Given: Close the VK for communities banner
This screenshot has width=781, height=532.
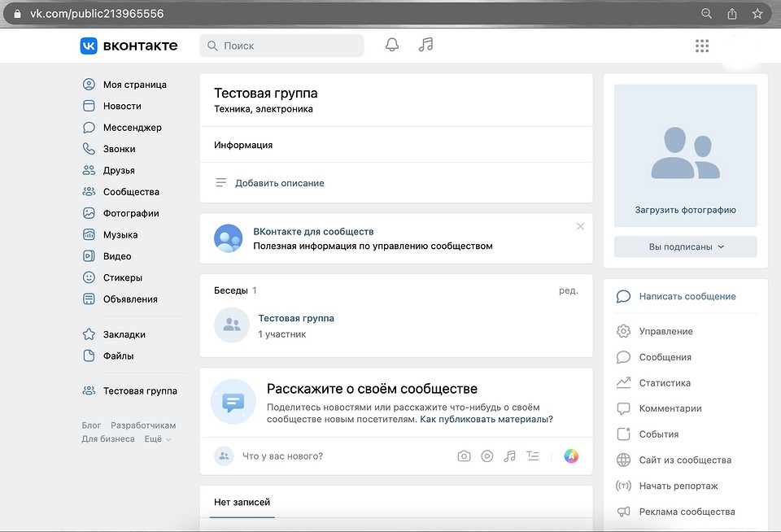Looking at the screenshot, I should 580,226.
